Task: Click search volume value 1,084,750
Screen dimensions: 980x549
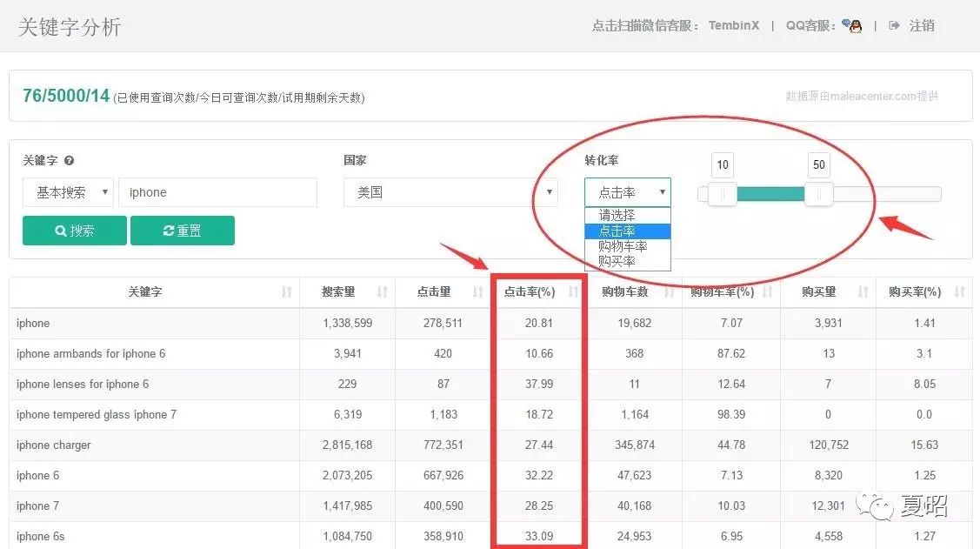Action: 348,537
